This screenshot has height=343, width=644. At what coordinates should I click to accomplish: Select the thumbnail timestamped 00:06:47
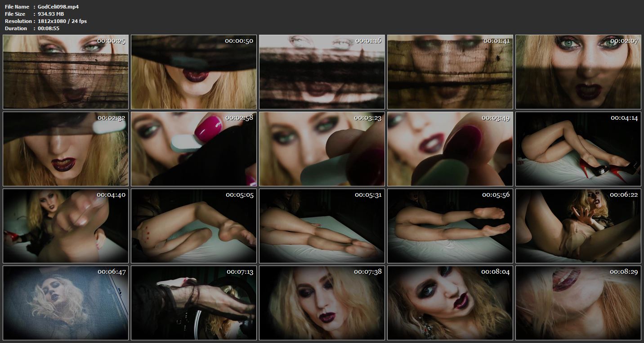(66, 303)
